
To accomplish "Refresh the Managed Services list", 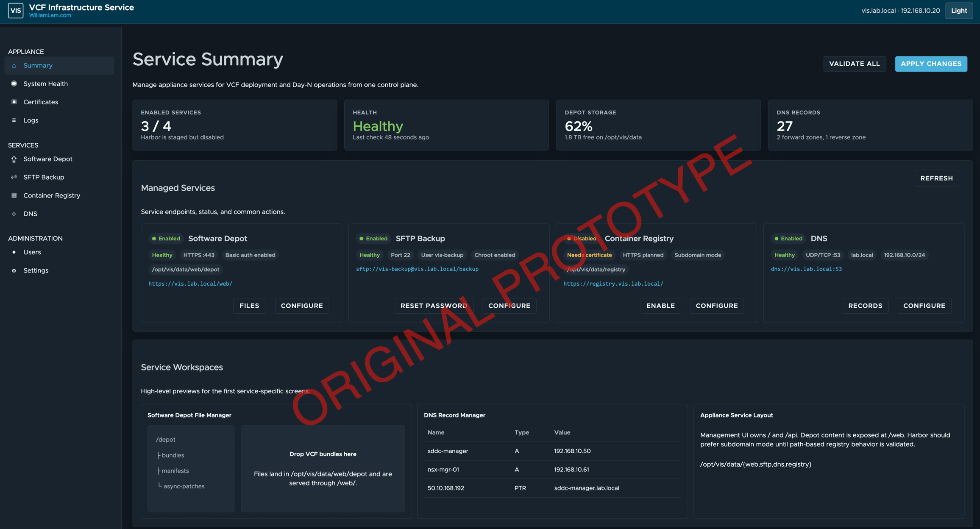I will [936, 178].
